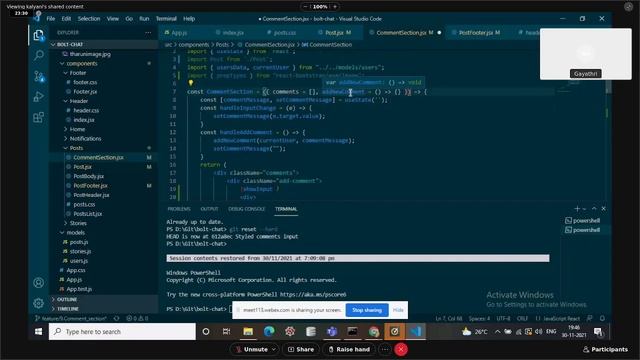The width and height of the screenshot is (640, 360).
Task: Open Task View in taskbar
Action: click(226, 331)
